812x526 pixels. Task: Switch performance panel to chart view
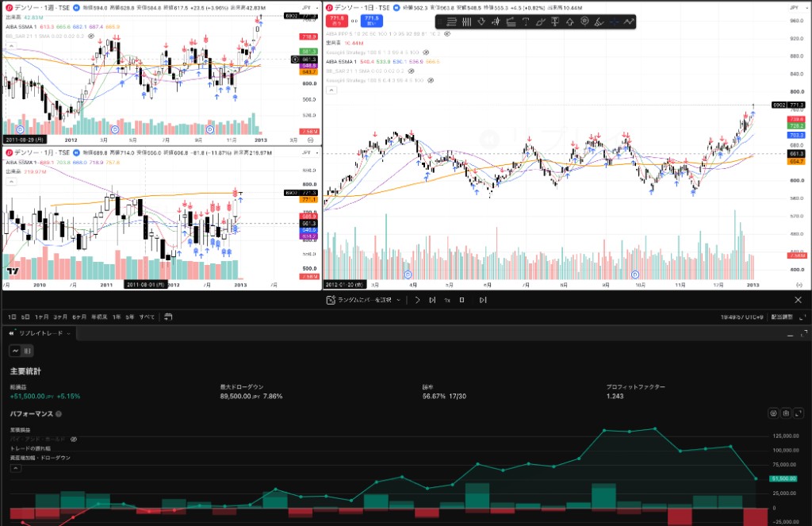[16, 351]
